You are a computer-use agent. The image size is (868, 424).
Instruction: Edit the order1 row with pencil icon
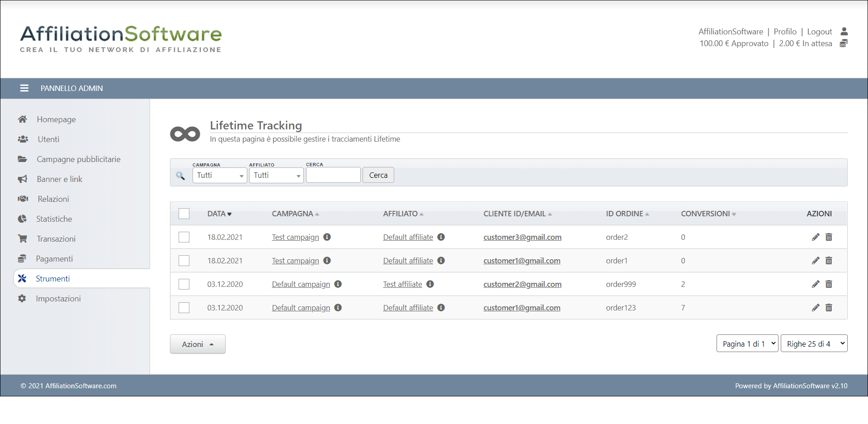click(x=815, y=261)
